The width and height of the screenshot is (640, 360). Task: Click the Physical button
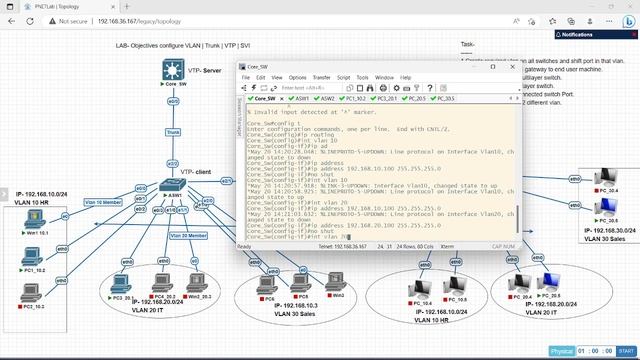562,351
